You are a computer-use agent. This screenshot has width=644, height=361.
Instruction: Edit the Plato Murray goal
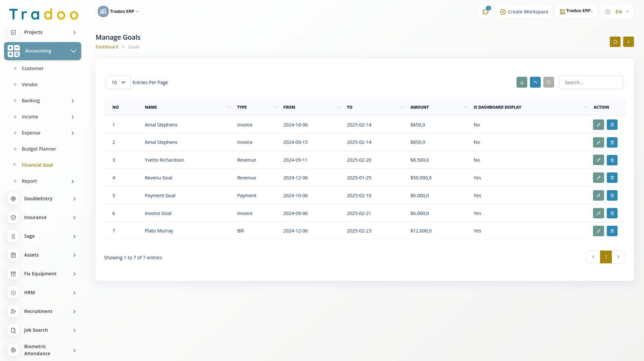click(598, 231)
